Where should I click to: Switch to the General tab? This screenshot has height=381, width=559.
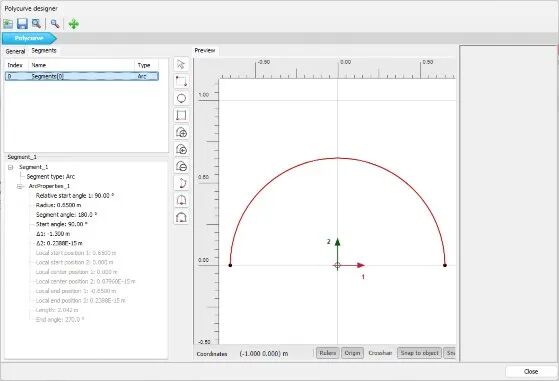pyautogui.click(x=15, y=51)
